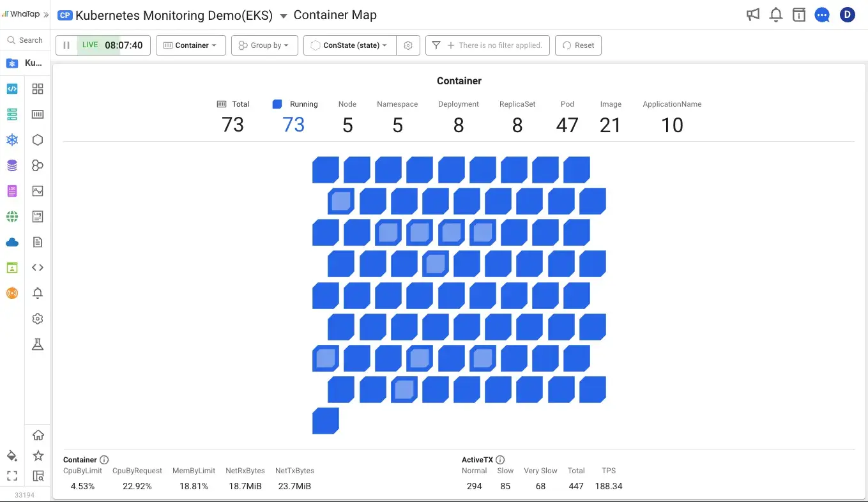Click the flask experiment icon in the sidebar
This screenshot has height=502, width=868.
coord(37,344)
